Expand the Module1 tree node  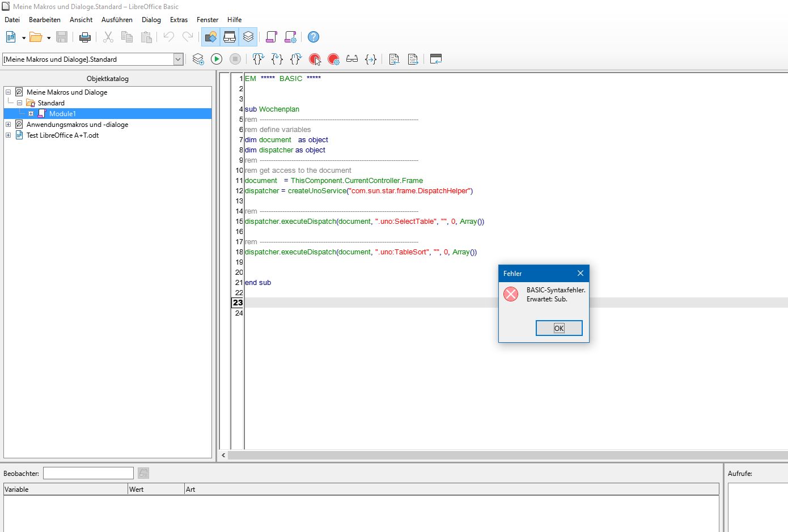31,113
